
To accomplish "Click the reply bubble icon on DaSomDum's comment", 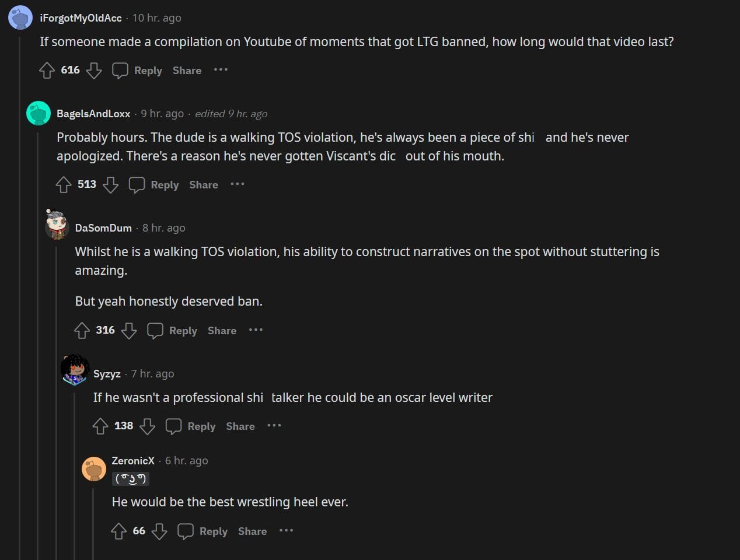I will click(155, 330).
